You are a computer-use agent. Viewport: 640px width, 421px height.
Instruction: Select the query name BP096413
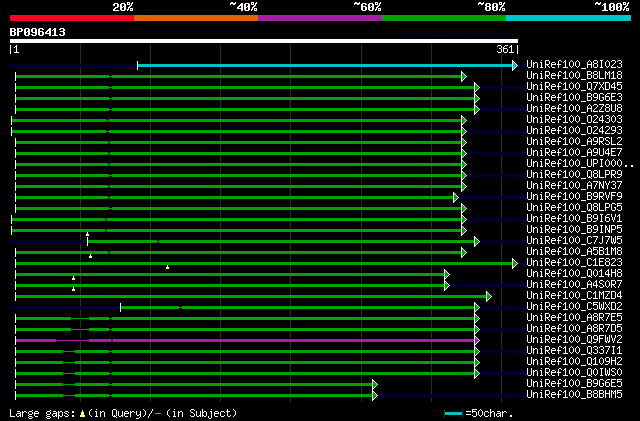(38, 32)
